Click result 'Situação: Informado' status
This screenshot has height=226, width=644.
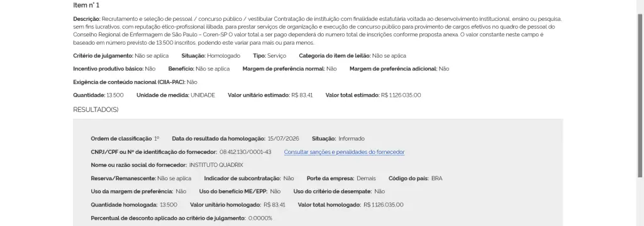[x=338, y=139]
